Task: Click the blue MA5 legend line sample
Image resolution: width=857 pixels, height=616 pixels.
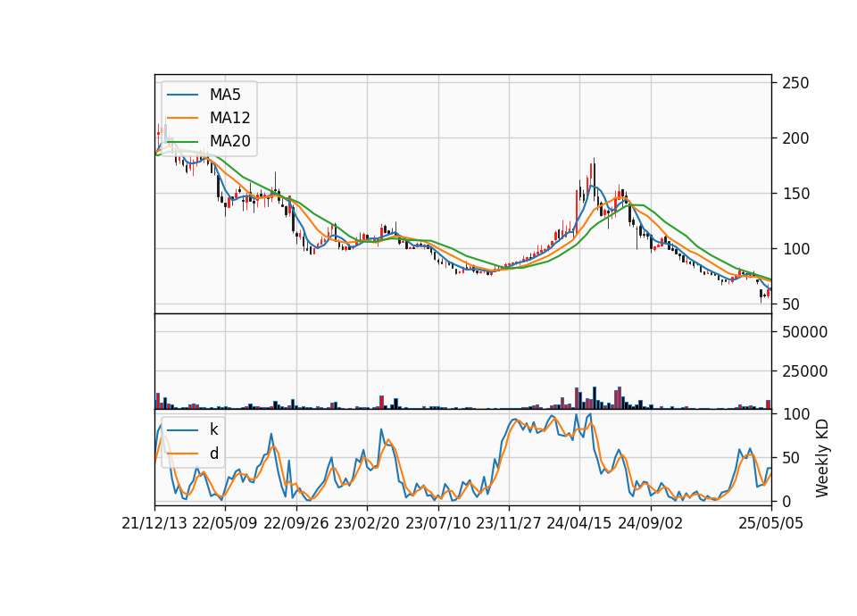Action: [x=182, y=95]
